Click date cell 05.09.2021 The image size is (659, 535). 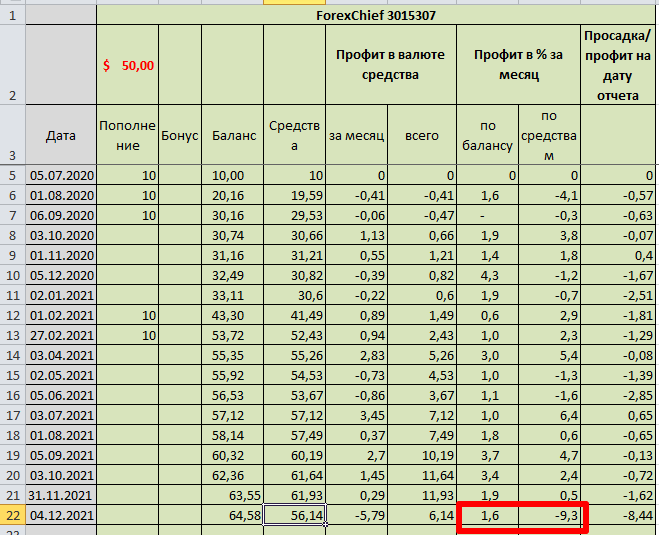pyautogui.click(x=61, y=455)
